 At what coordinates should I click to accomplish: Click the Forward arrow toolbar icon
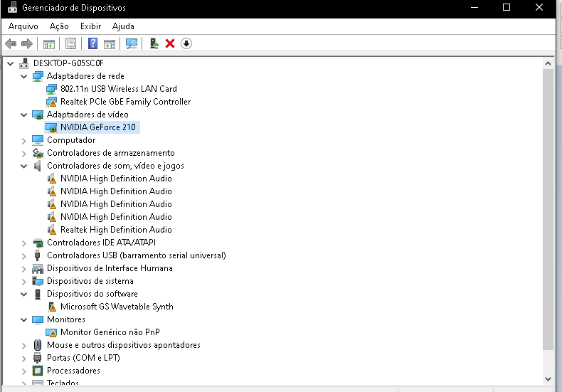[27, 43]
